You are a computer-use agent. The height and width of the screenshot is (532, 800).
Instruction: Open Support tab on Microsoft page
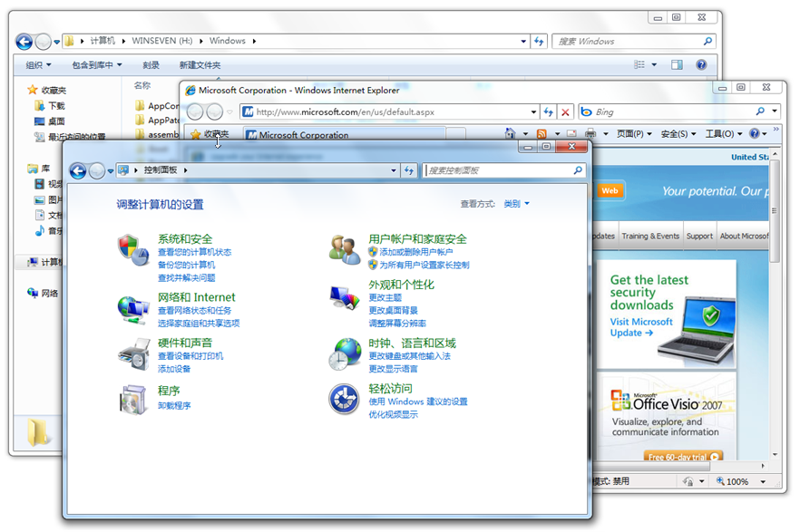(699, 236)
